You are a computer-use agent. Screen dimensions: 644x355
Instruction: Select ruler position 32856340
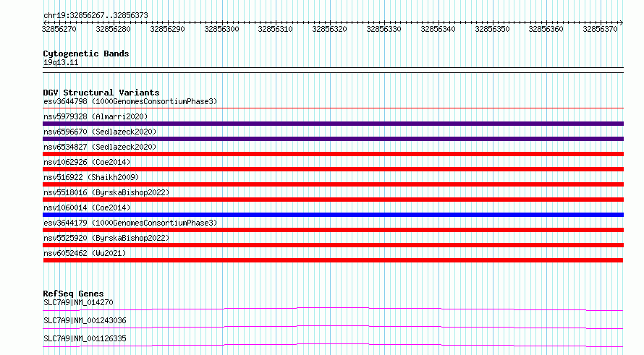tap(438, 29)
